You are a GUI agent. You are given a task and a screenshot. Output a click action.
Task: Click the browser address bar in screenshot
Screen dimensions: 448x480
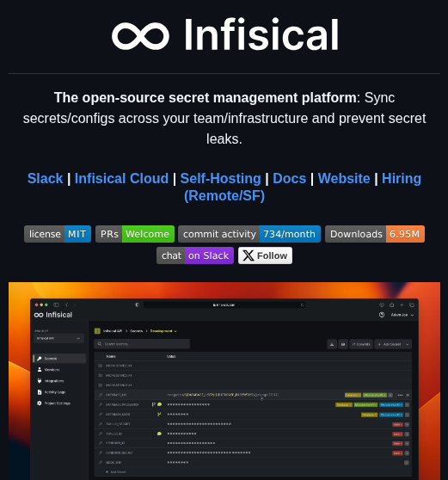coord(224,305)
